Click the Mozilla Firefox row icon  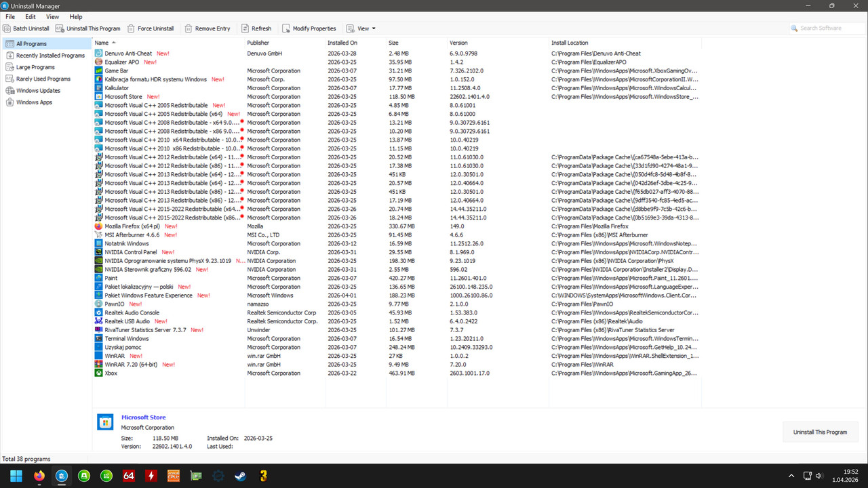(99, 226)
